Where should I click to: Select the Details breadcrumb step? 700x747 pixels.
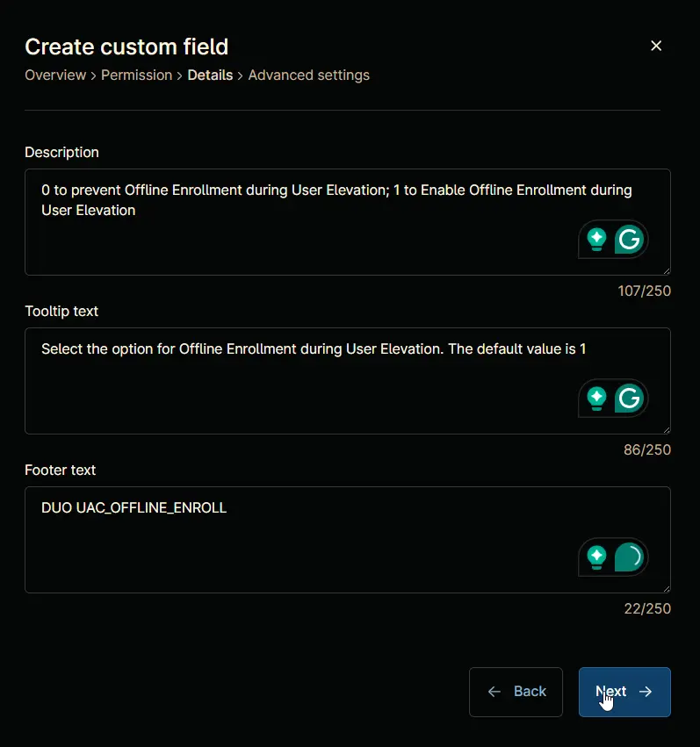[210, 75]
